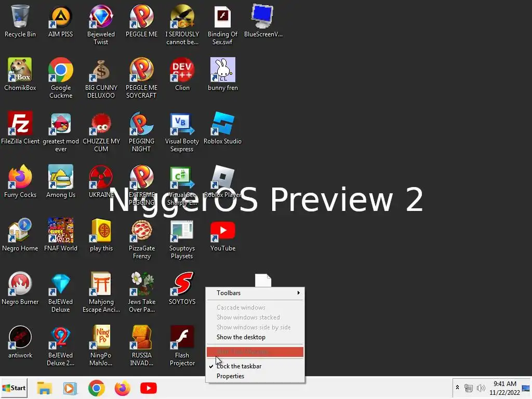Open the AIM desktop shortcut
The image size is (532, 399).
60,21
